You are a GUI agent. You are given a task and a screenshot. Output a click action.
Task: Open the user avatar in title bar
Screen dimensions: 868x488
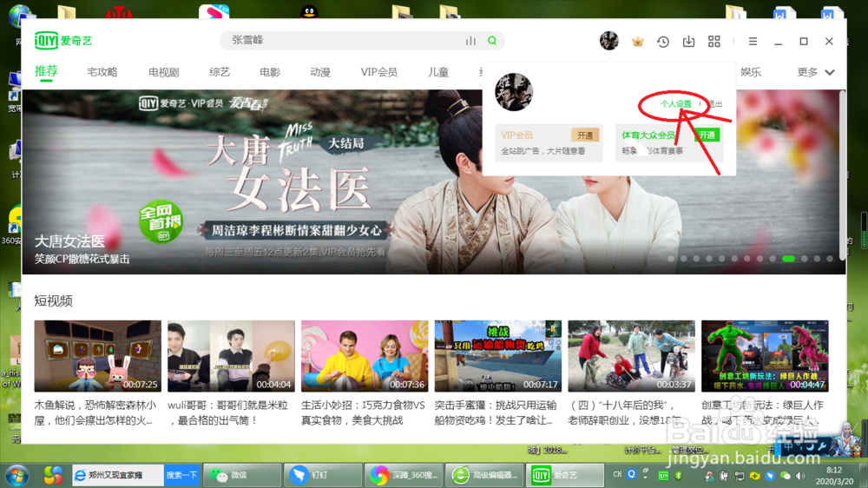(x=609, y=41)
